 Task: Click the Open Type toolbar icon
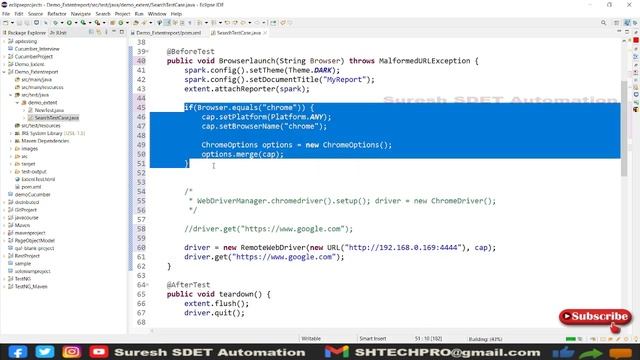point(136,23)
